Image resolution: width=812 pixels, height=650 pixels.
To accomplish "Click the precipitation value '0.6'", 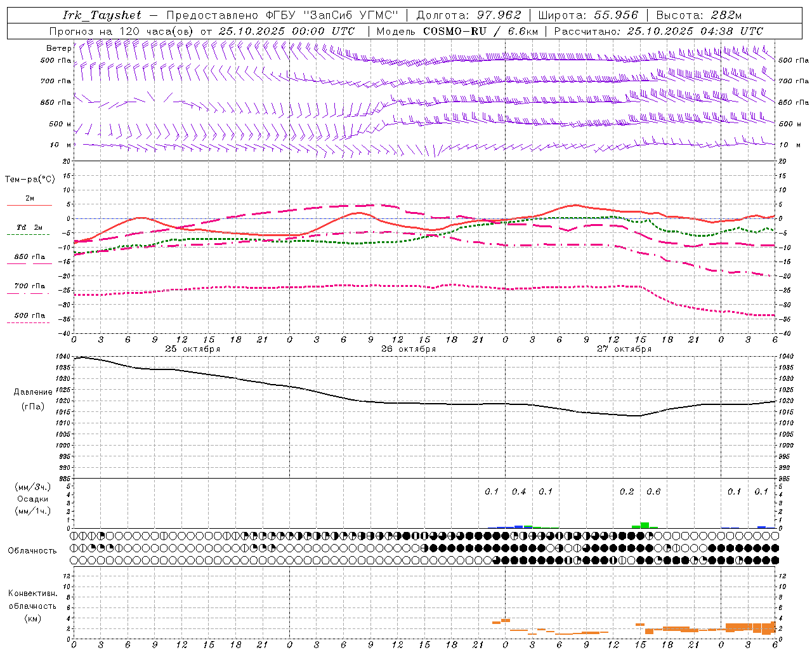I will point(653,491).
